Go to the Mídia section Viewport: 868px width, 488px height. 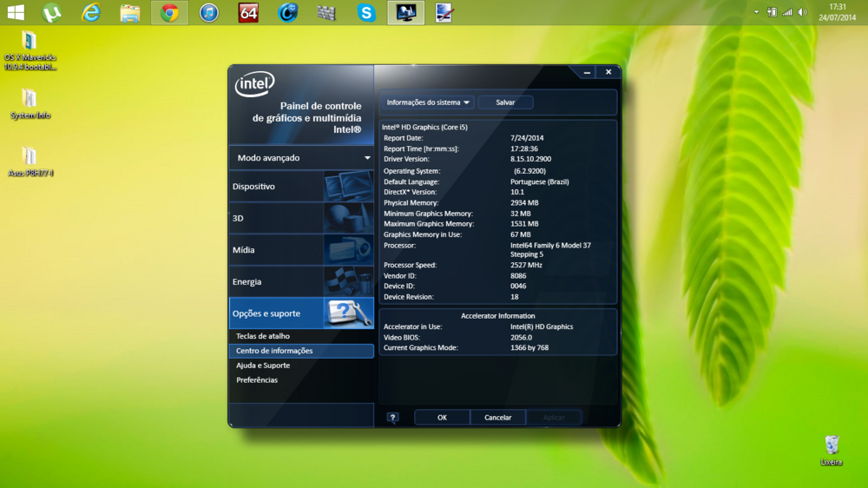(x=301, y=250)
